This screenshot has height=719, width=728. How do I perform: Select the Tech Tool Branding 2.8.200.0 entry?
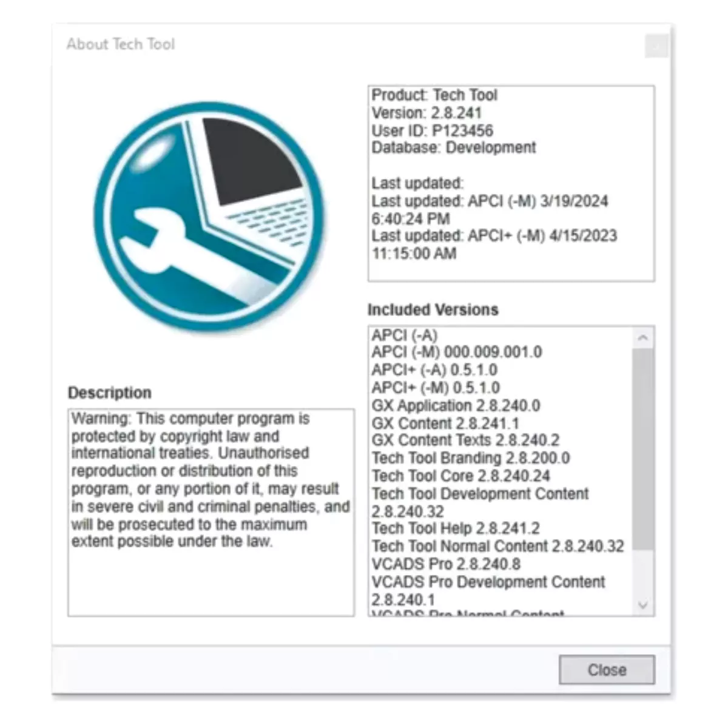tap(471, 458)
